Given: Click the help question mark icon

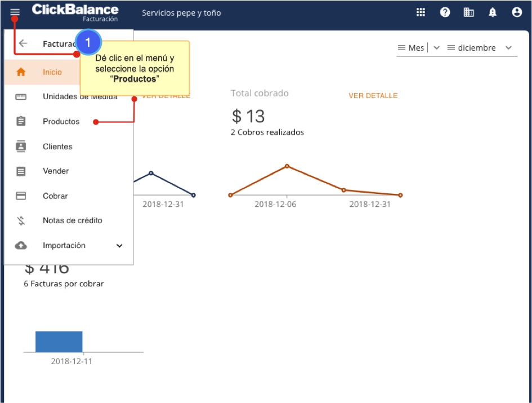Looking at the screenshot, I should tap(445, 12).
